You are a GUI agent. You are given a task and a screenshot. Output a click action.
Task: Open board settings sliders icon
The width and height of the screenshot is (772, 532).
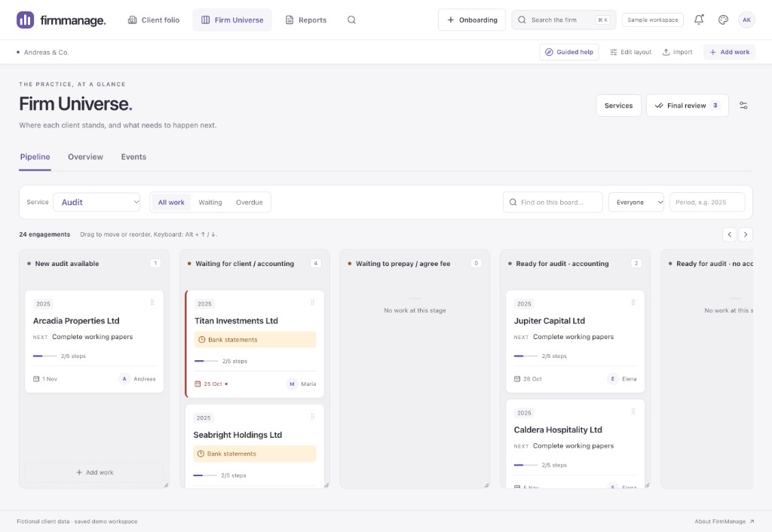pos(743,105)
